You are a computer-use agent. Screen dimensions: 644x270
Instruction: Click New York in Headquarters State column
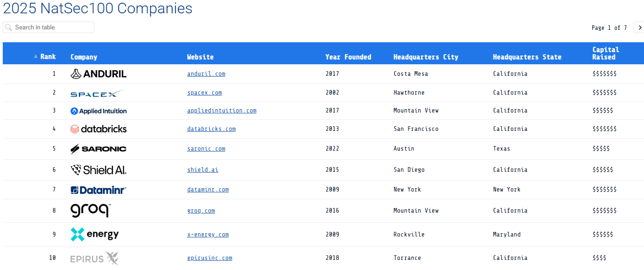point(506,190)
